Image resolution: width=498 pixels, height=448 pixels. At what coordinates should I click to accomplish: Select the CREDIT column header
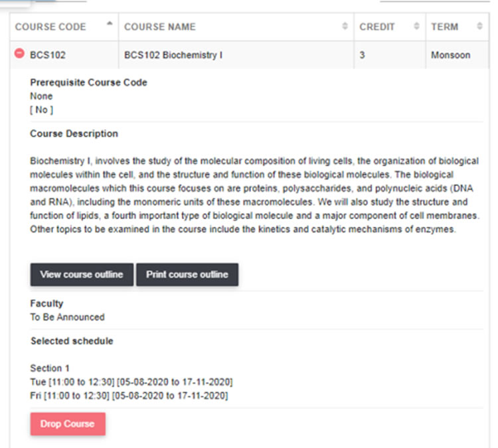[390, 27]
